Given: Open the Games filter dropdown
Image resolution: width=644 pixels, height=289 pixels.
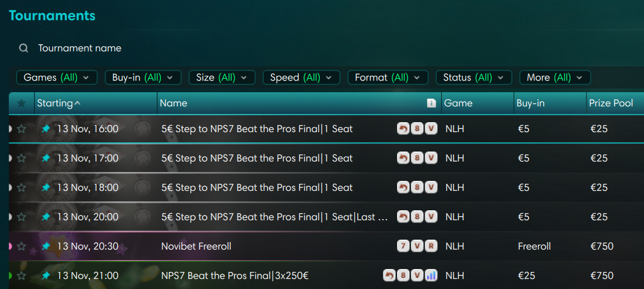Looking at the screenshot, I should coord(56,78).
